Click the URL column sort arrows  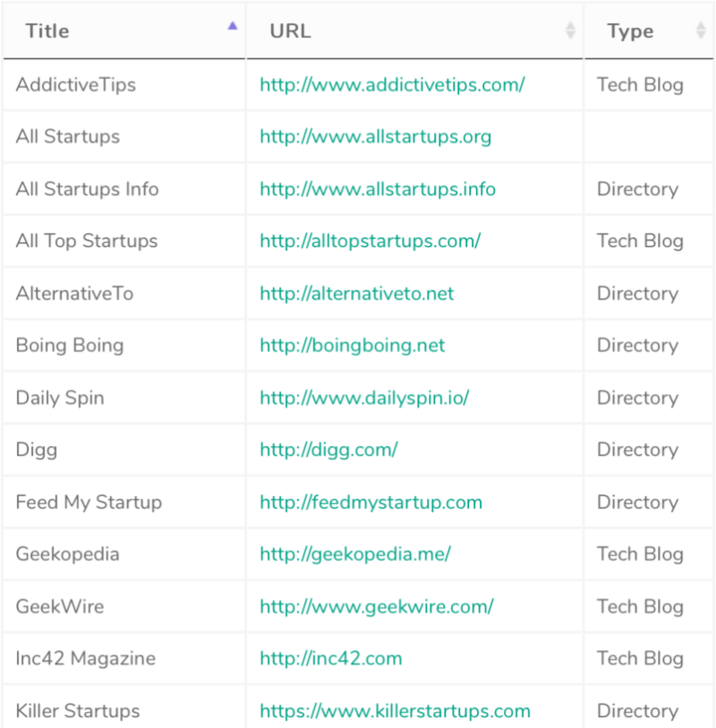tap(570, 31)
